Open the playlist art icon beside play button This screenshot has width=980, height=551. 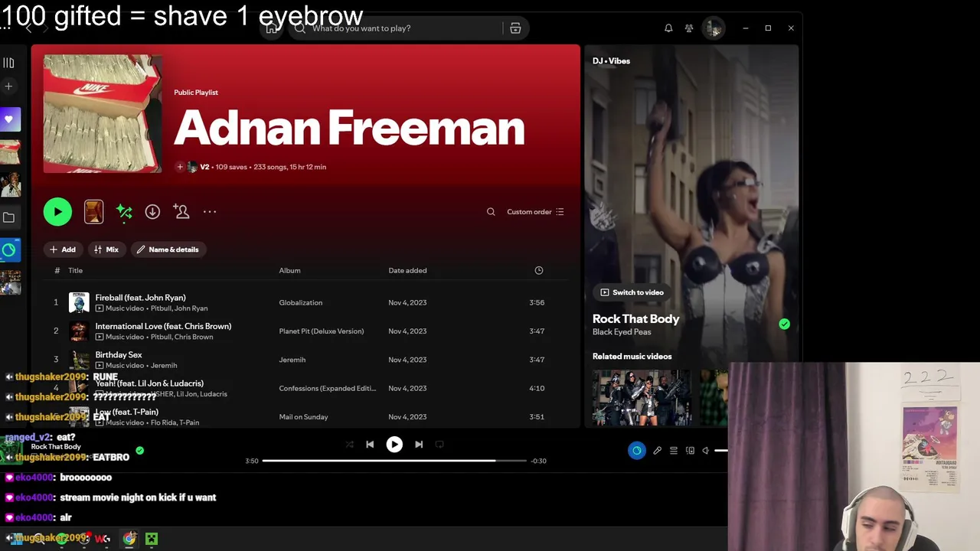point(93,212)
